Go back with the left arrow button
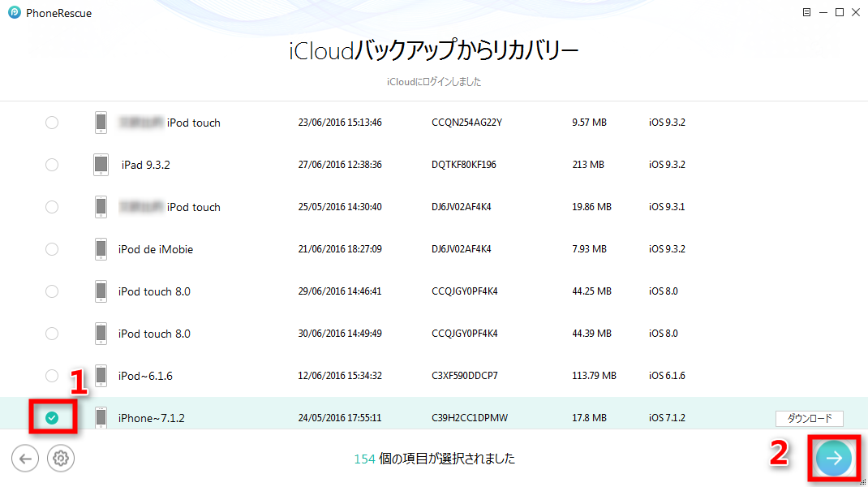 click(x=25, y=459)
